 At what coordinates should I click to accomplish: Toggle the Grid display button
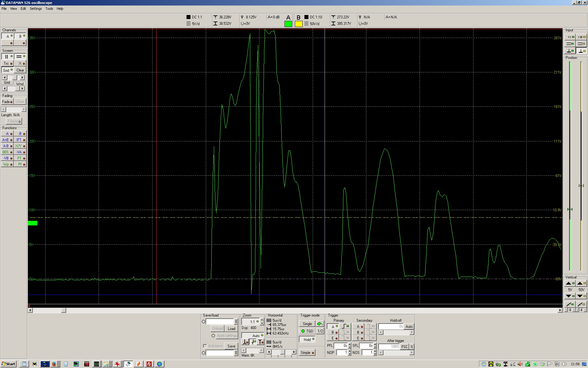[x=7, y=70]
